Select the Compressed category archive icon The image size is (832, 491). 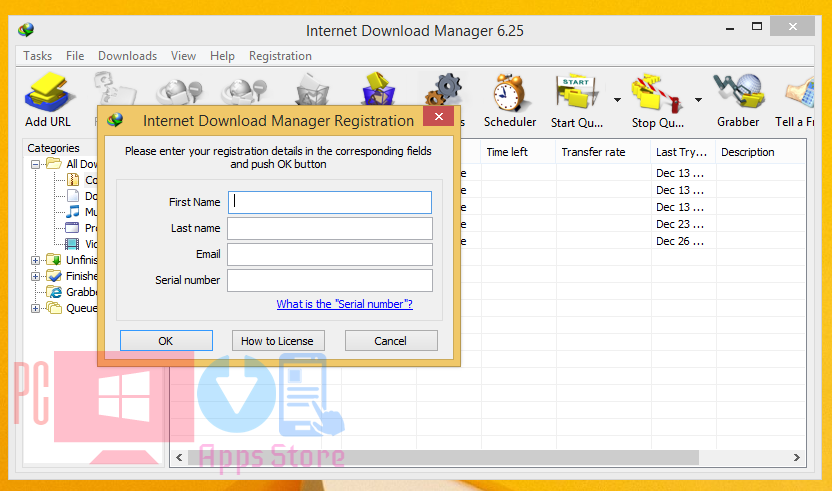[73, 180]
